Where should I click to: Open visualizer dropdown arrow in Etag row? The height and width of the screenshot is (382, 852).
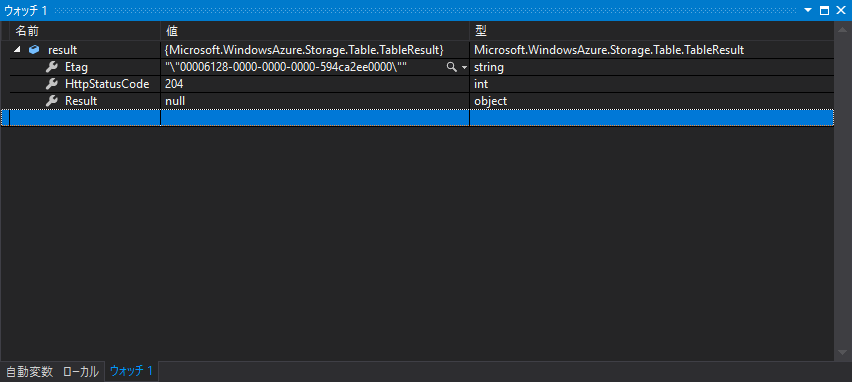pyautogui.click(x=464, y=68)
